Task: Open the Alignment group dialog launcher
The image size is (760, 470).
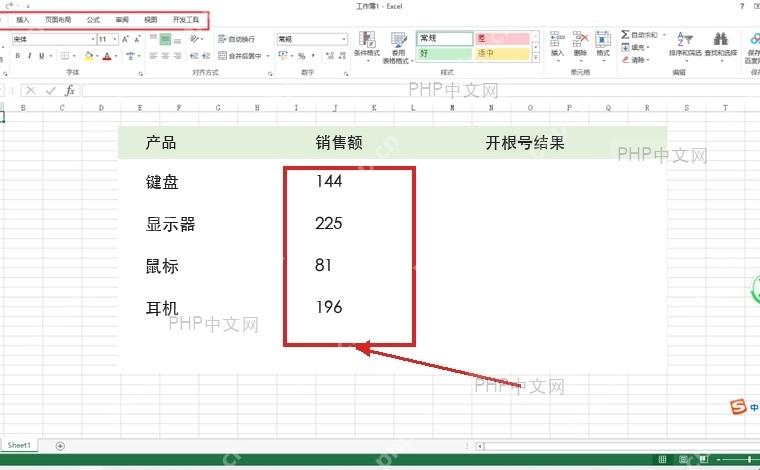Action: coord(270,74)
